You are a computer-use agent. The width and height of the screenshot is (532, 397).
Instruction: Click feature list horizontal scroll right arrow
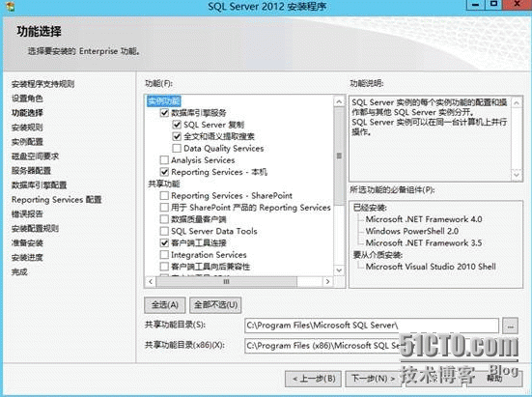coord(327,282)
